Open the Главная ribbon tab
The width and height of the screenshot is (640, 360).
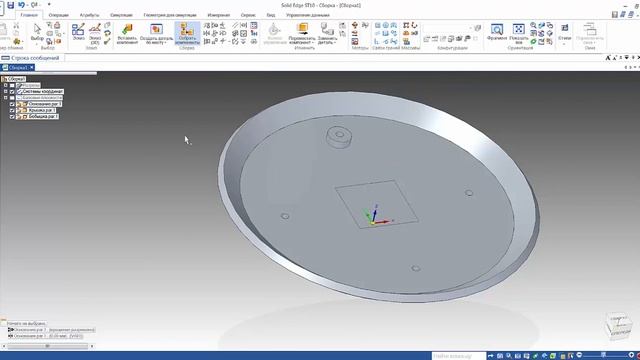[x=29, y=15]
